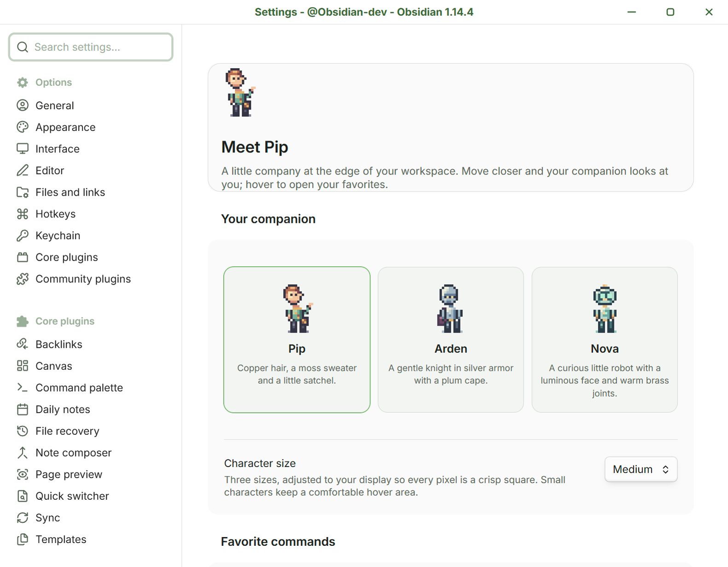Click the Note composer merge icon
The height and width of the screenshot is (567, 728).
23,452
